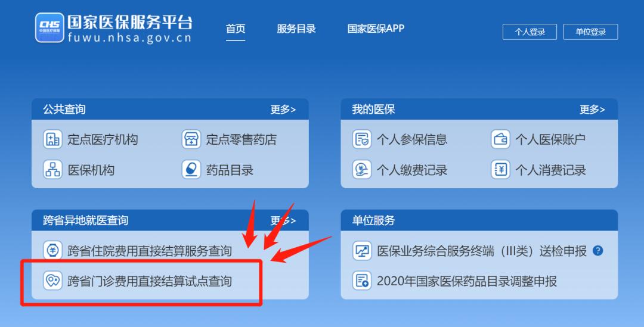
Task: Click the 定点零售药店 store icon
Action: click(x=191, y=139)
